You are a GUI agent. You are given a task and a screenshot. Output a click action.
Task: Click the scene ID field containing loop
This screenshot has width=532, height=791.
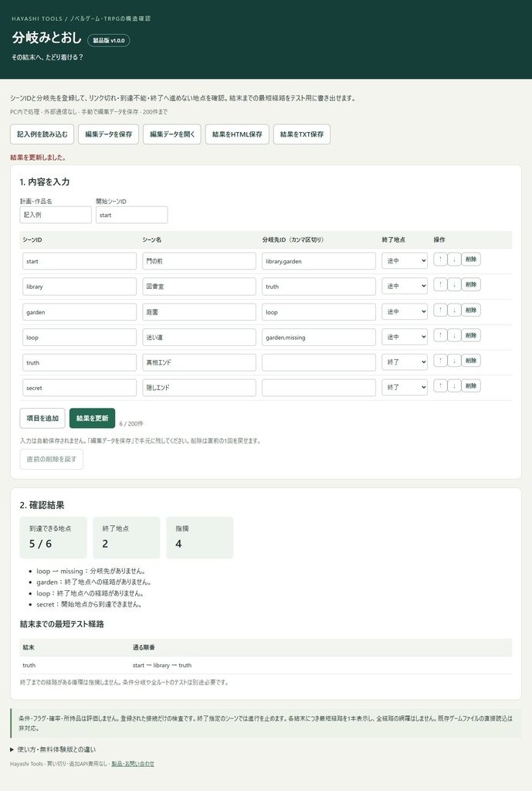coord(80,337)
